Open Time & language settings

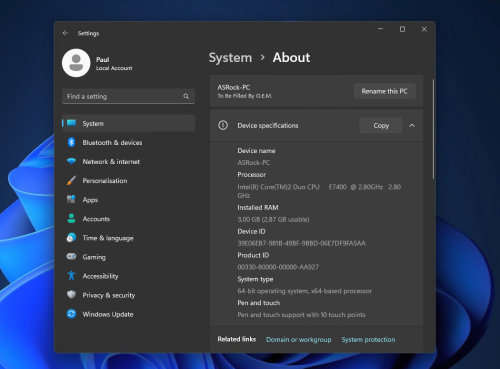[129, 238]
